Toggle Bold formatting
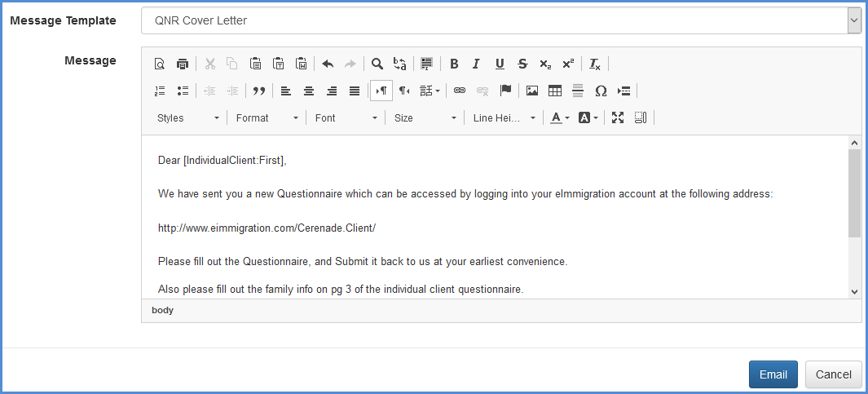 coord(454,64)
